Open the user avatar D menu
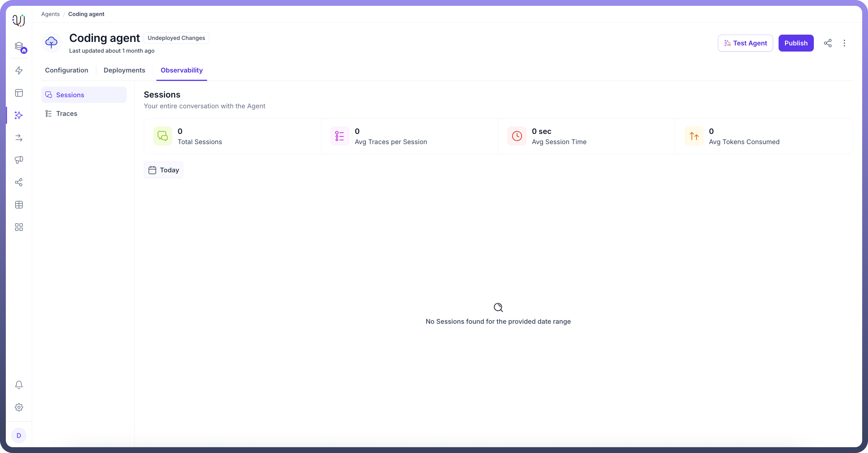The width and height of the screenshot is (868, 453). coord(19,436)
